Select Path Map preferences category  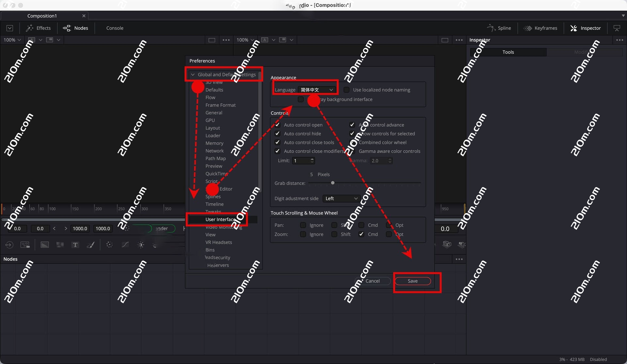[216, 158]
